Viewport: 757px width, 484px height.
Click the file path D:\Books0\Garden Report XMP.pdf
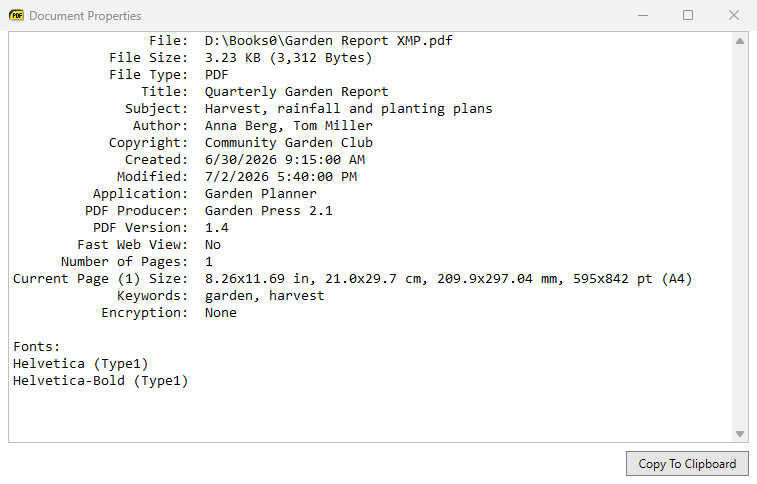click(329, 41)
